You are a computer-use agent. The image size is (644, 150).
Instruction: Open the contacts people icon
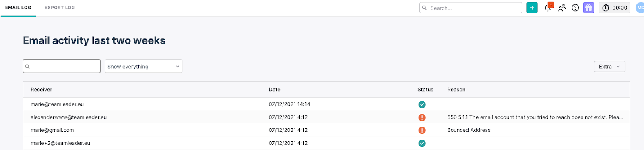[x=562, y=8]
